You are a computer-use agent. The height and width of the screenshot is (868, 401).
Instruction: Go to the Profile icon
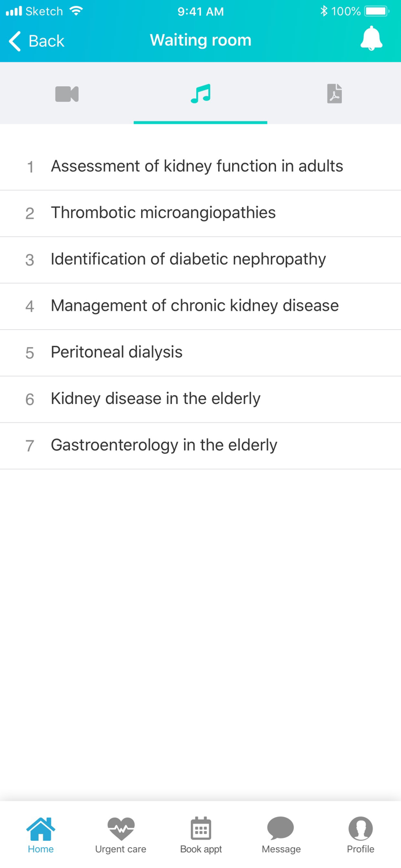click(x=360, y=829)
